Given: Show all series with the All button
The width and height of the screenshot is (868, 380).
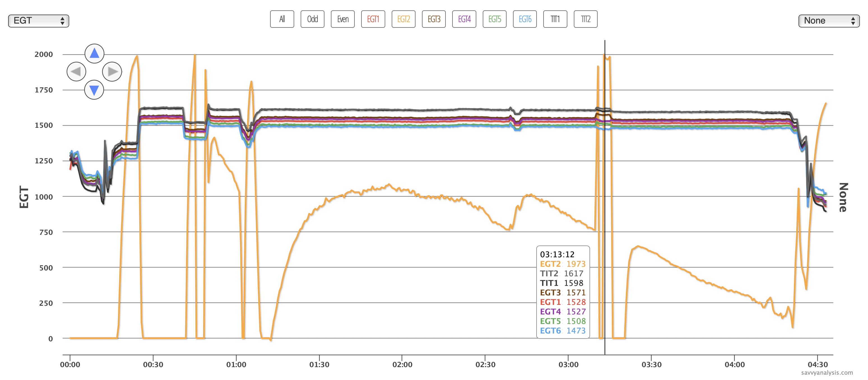Looking at the screenshot, I should point(282,19).
